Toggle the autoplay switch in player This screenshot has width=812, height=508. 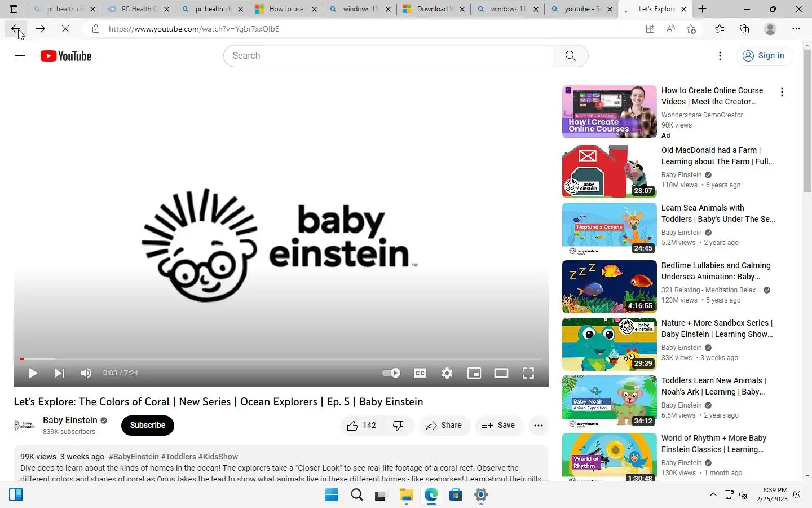point(391,373)
